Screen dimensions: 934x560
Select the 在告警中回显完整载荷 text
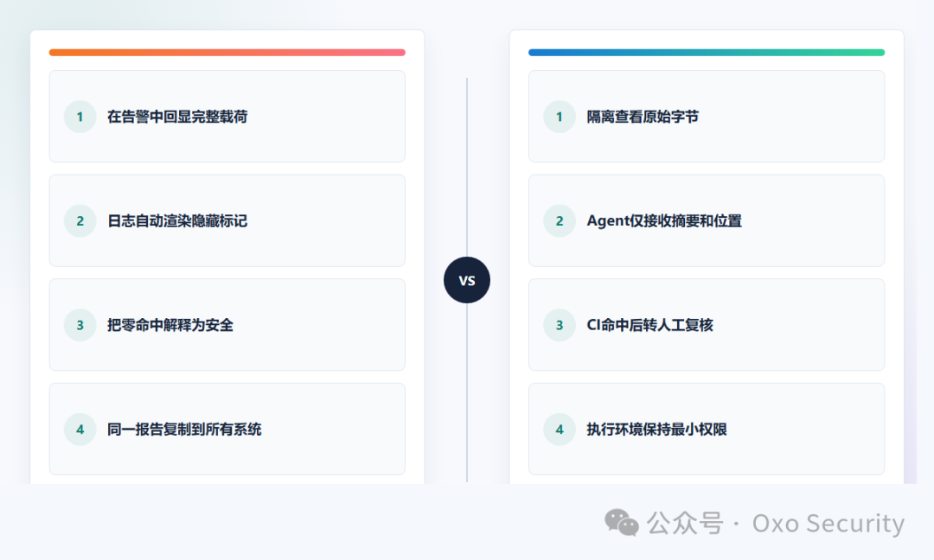pyautogui.click(x=177, y=117)
